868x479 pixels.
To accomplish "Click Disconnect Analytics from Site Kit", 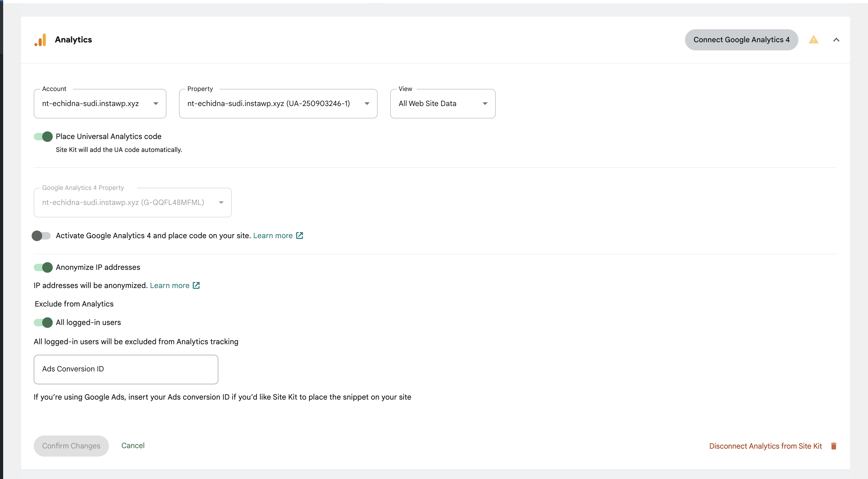I will [x=765, y=446].
